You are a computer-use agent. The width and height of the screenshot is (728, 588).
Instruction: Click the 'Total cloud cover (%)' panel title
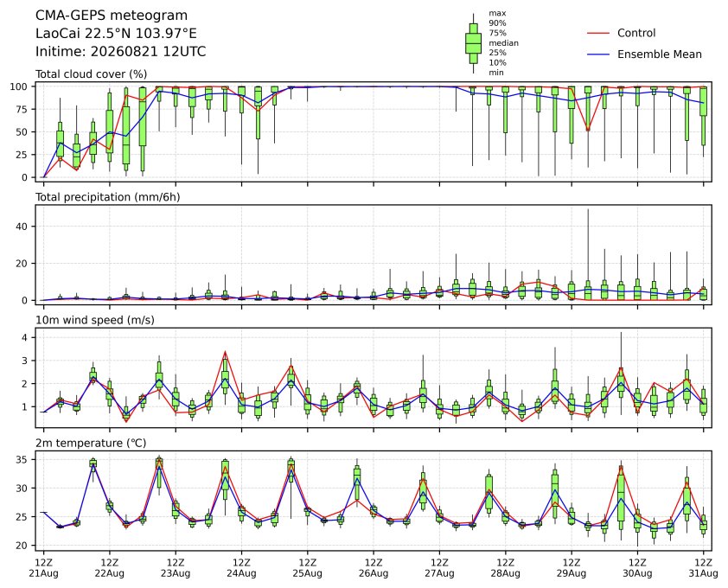click(x=92, y=74)
